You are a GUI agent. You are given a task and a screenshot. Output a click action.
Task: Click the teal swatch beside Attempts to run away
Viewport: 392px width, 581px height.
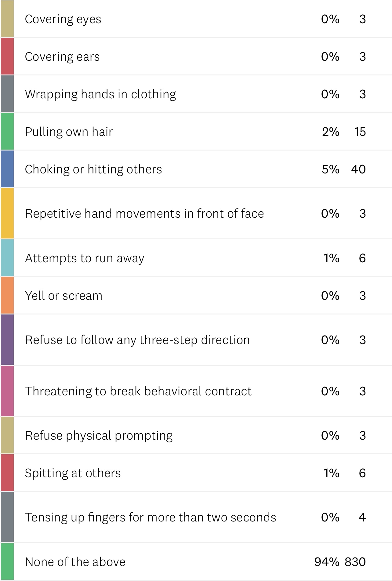[x=7, y=258]
